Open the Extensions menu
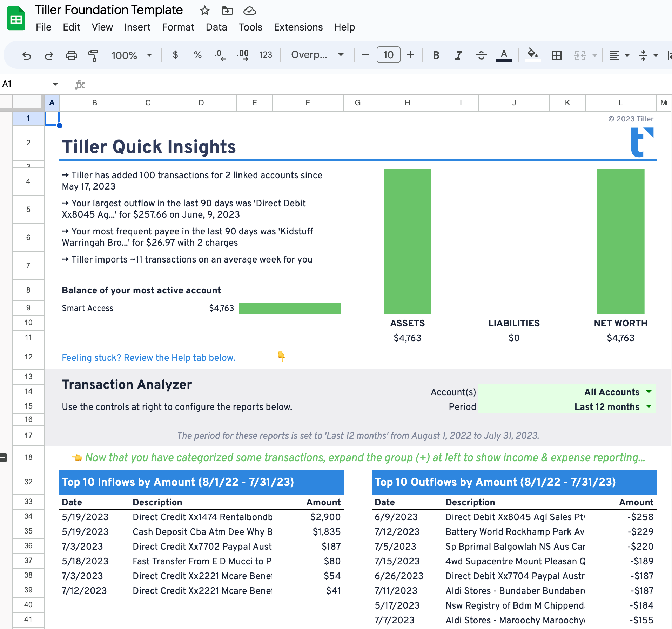 pos(298,27)
